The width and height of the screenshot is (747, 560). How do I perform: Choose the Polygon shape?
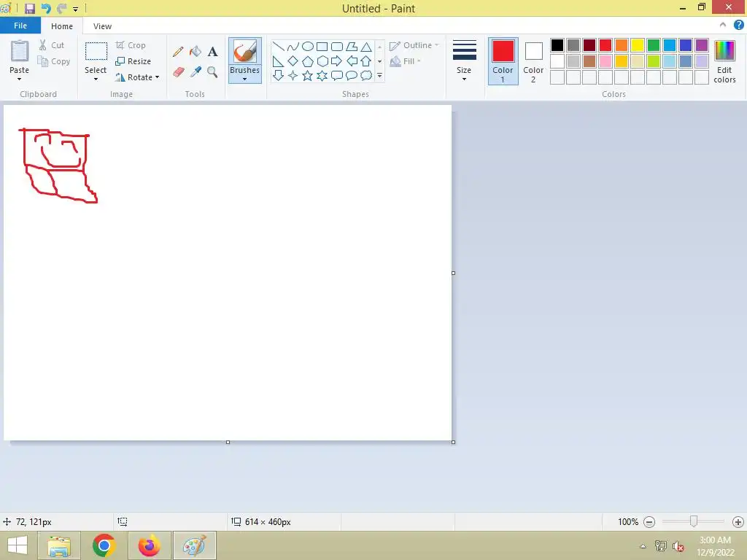pos(352,47)
